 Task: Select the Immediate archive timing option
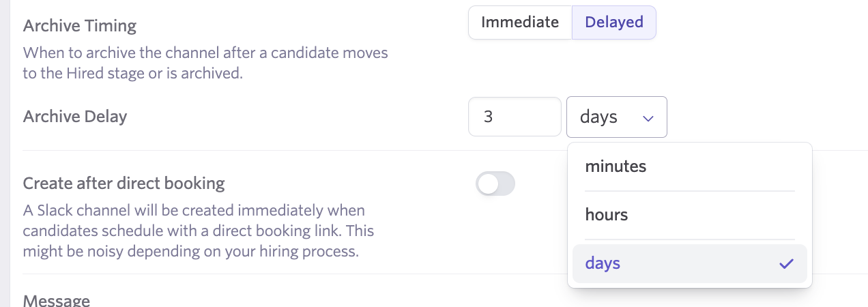point(520,23)
